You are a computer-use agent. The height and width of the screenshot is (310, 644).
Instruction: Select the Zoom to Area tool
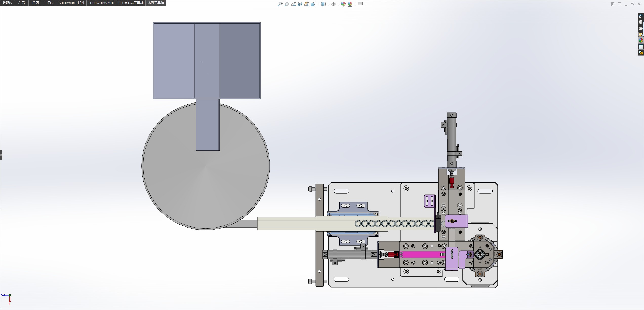tap(287, 4)
